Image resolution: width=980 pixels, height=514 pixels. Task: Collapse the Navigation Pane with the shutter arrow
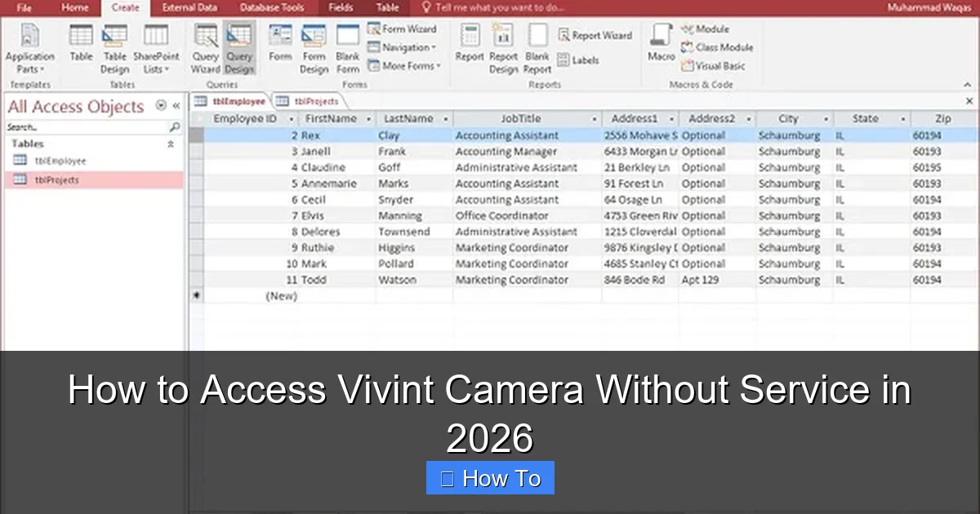(x=175, y=105)
